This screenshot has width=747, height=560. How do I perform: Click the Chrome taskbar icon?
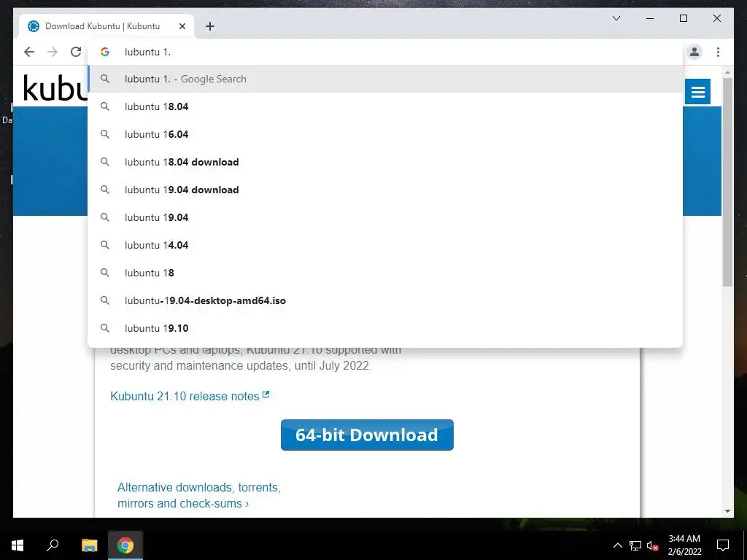[125, 545]
